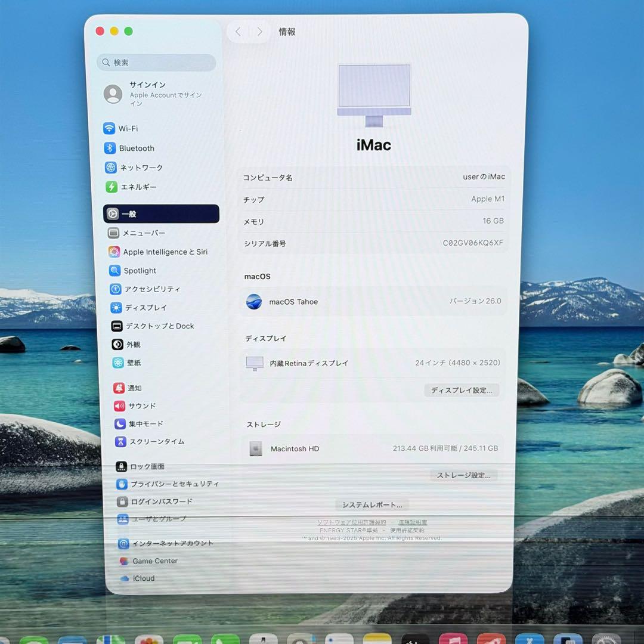
Task: Select 一般 in the sidebar
Action: [x=161, y=213]
